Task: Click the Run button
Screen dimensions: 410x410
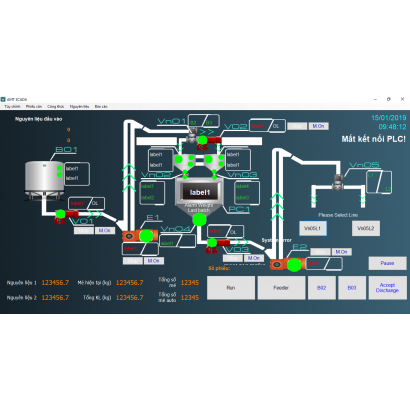Action: pos(231,288)
